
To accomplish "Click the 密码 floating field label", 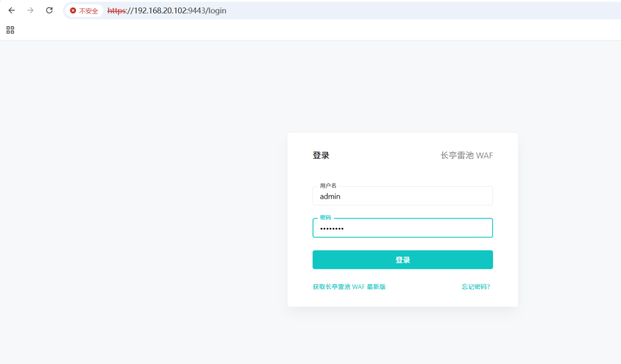I will coord(326,217).
